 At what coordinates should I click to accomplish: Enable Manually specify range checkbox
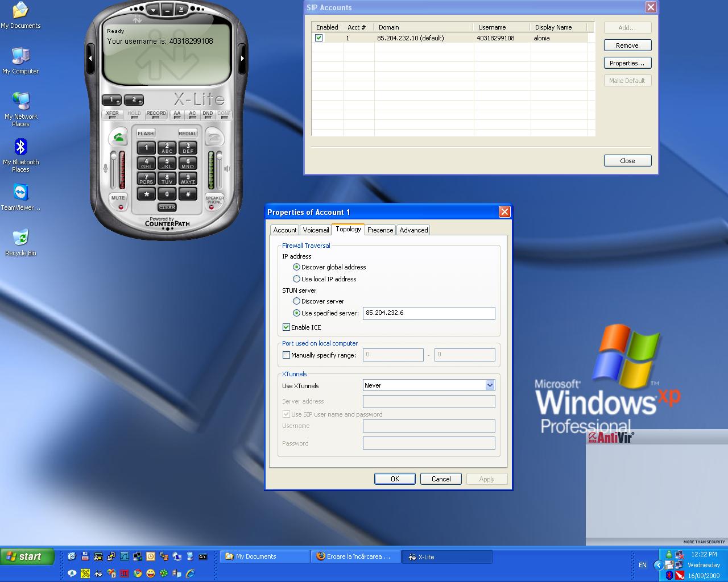[286, 355]
